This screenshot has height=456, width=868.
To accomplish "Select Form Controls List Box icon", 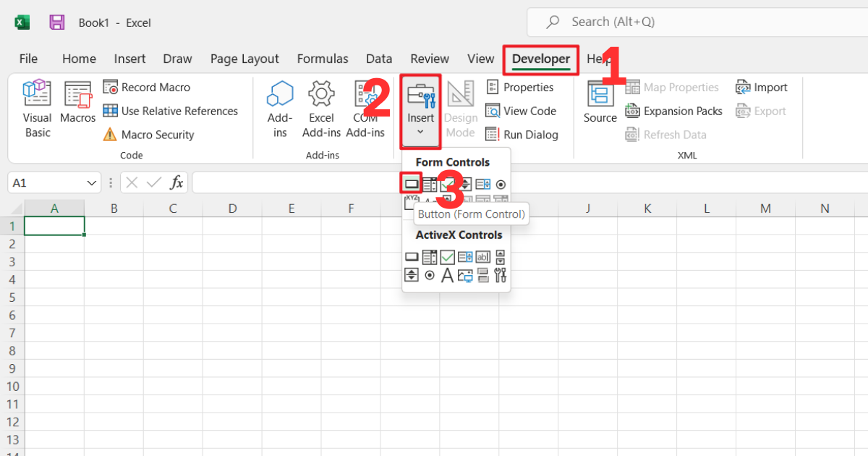I will tap(482, 185).
